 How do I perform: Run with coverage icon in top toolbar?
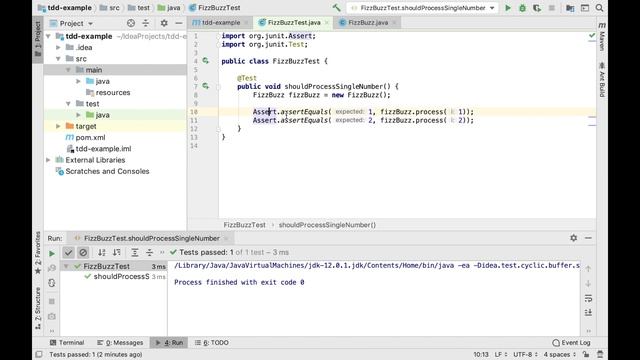[537, 8]
